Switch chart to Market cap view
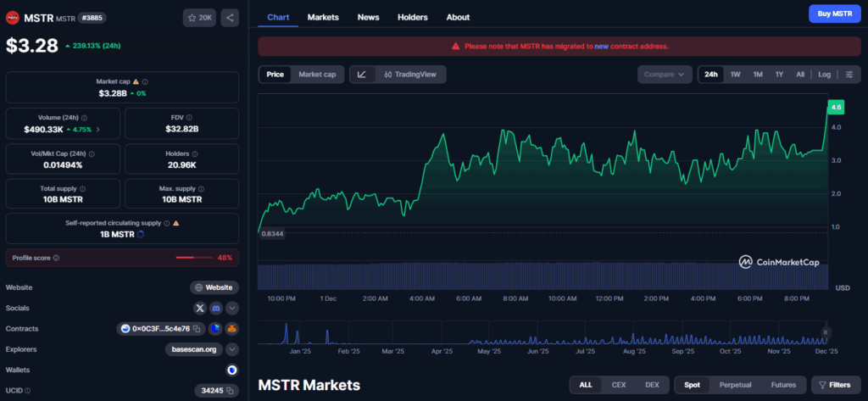This screenshot has height=401, width=868. [316, 75]
